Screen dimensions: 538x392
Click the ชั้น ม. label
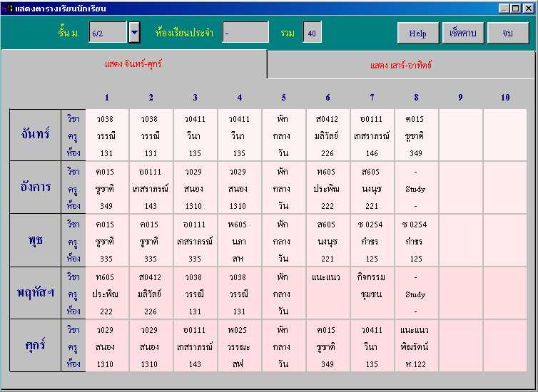69,33
